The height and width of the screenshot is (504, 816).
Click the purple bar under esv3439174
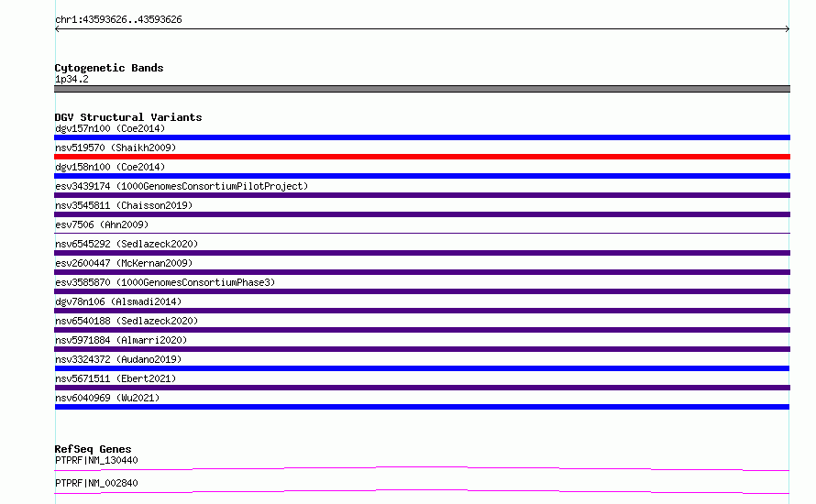[422, 195]
